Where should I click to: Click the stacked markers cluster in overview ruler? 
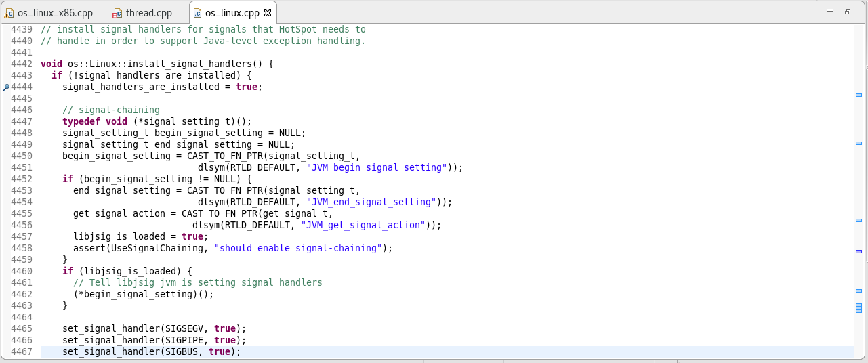click(859, 309)
